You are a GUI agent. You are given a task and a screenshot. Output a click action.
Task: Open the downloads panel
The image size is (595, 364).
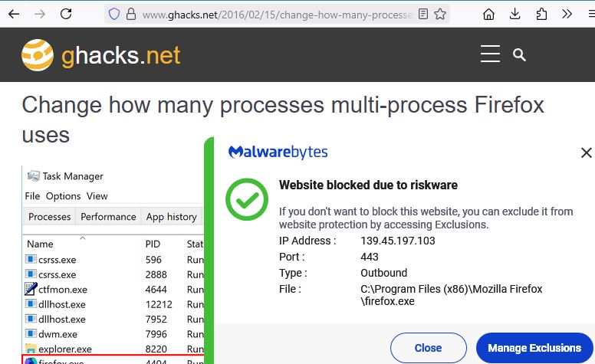pyautogui.click(x=515, y=14)
